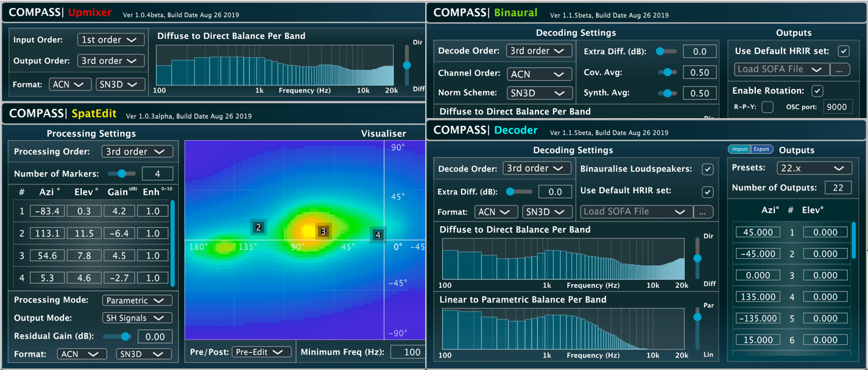The image size is (868, 370).
Task: Click the Import button in Decoder Outputs
Action: click(x=739, y=149)
